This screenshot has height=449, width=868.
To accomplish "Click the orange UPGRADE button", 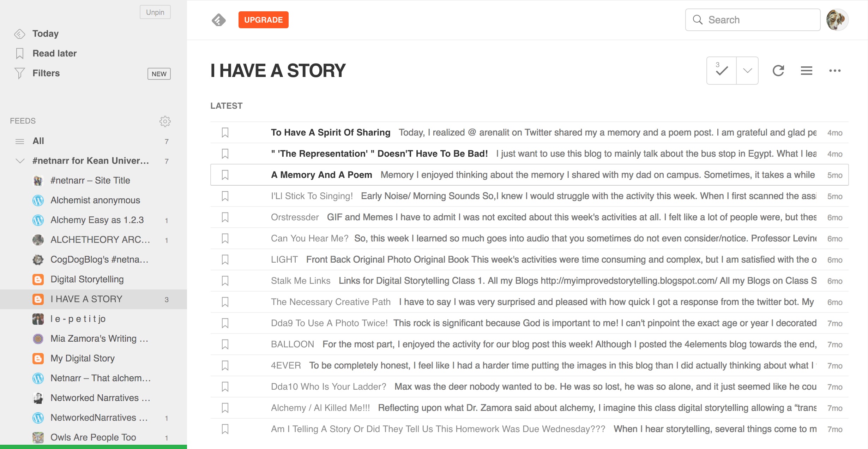I will point(263,20).
